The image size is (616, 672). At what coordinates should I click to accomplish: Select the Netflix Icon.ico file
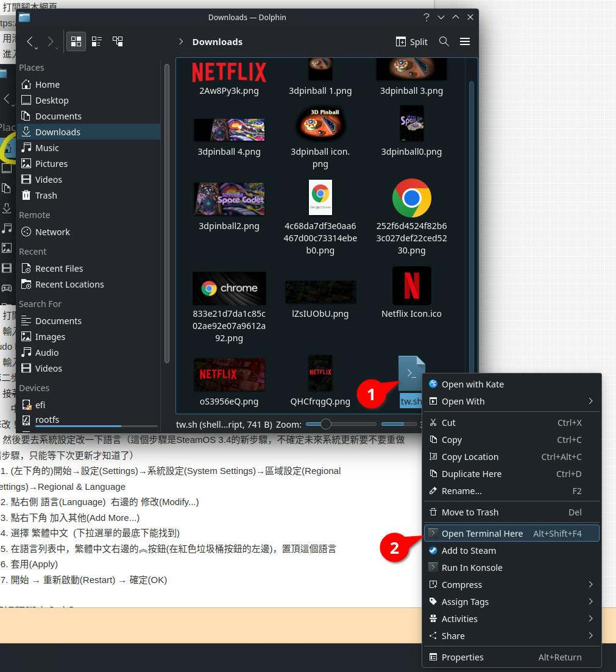411,286
